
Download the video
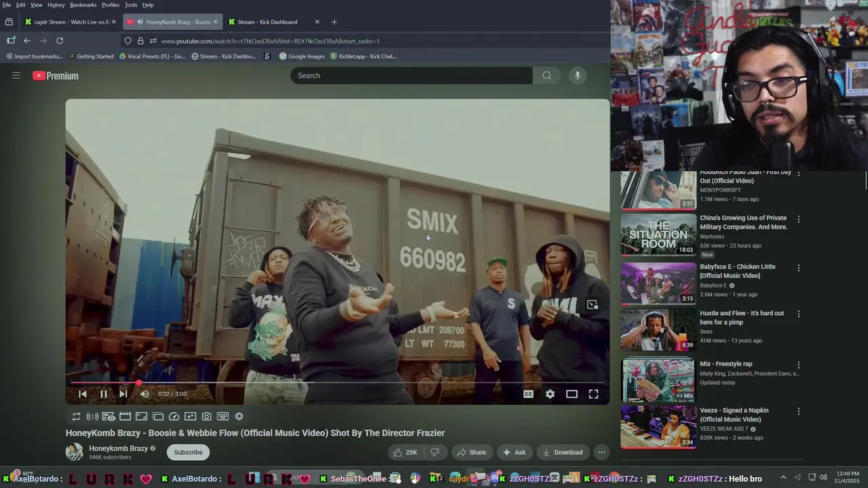click(x=563, y=452)
